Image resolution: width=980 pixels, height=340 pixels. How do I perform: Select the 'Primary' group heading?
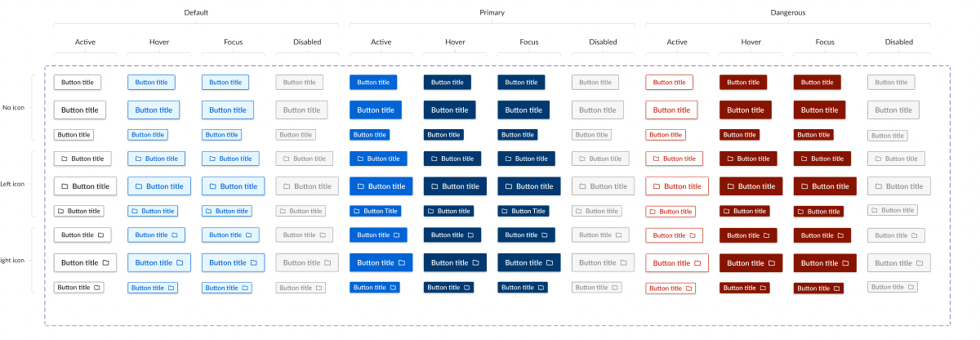492,12
